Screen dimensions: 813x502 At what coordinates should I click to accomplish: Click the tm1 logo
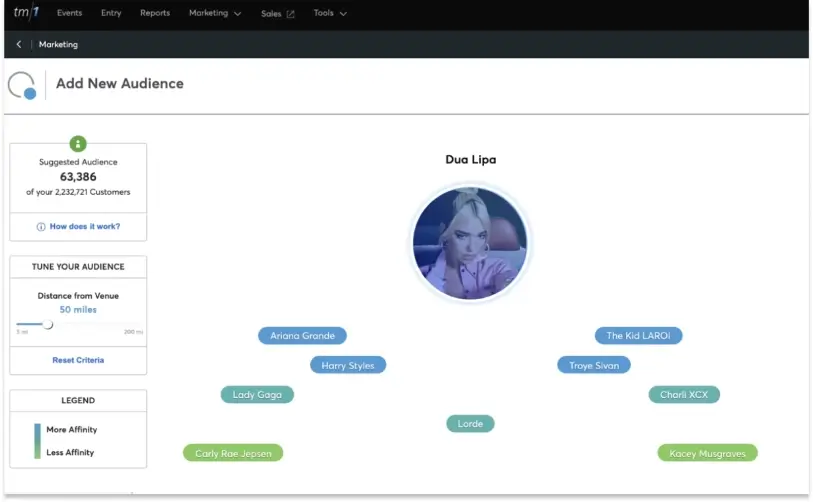(x=26, y=12)
